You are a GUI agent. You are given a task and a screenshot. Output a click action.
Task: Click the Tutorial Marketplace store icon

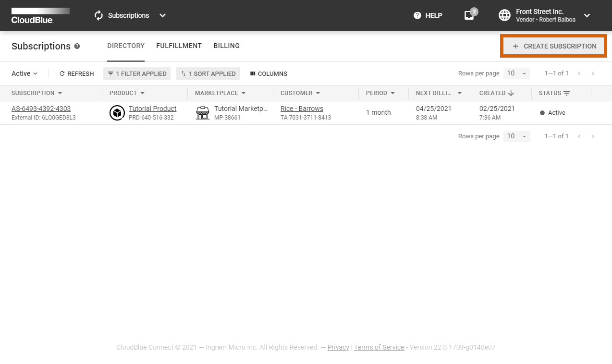203,113
